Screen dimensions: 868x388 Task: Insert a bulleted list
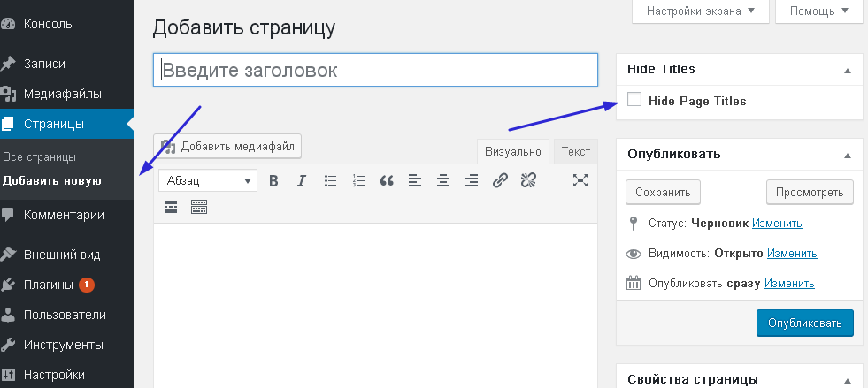pyautogui.click(x=330, y=180)
